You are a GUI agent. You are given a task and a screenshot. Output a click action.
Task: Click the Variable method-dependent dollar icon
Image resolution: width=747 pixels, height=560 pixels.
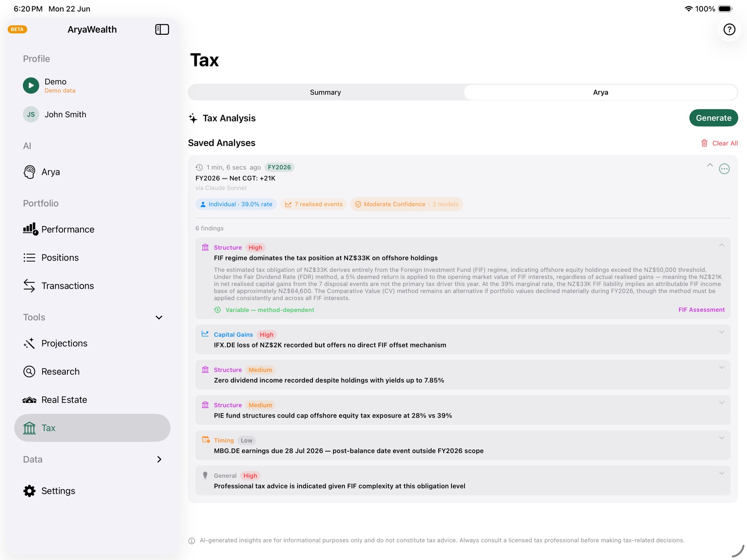pyautogui.click(x=217, y=310)
